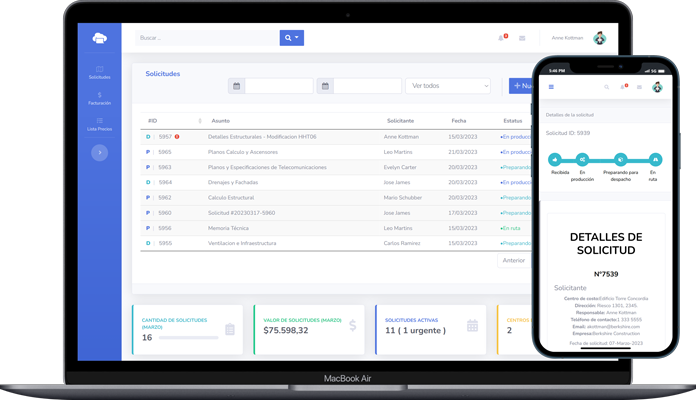The image size is (696, 400).
Task: Click the first date calendar icon
Action: 237,86
